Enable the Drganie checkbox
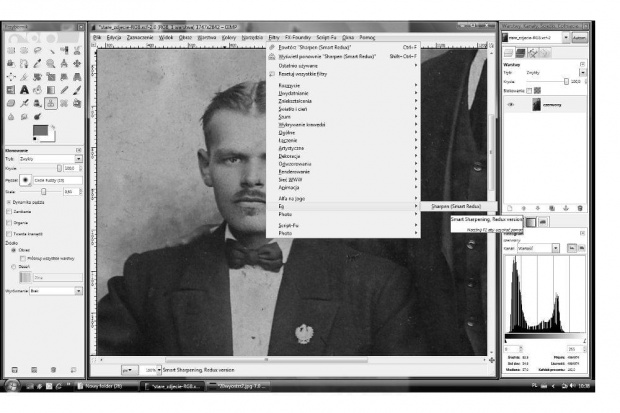620x413 pixels. (9, 223)
